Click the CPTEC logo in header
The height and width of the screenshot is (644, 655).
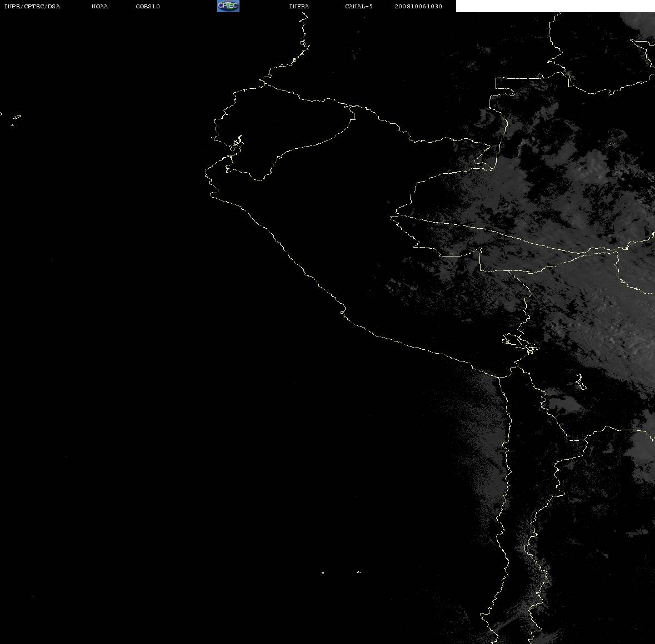tap(228, 6)
